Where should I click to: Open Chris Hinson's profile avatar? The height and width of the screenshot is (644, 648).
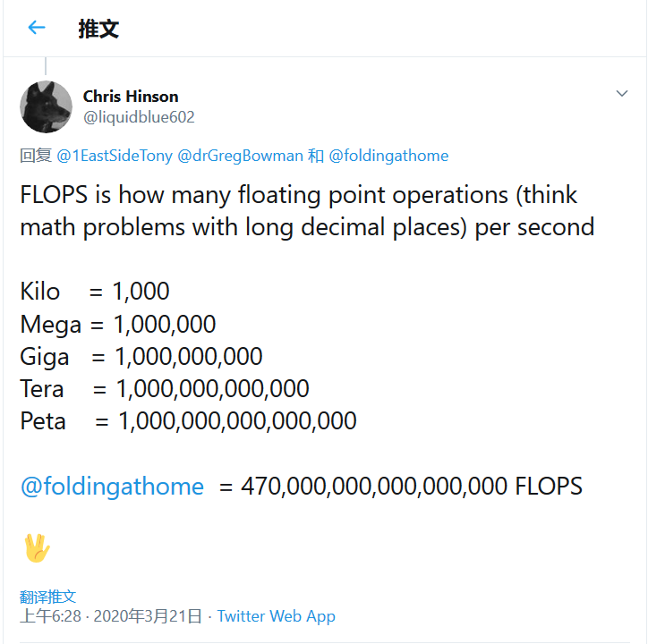click(x=46, y=106)
